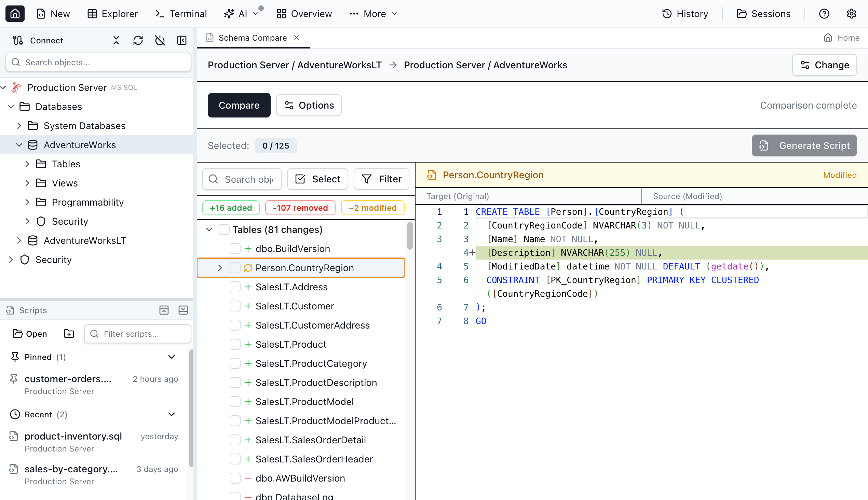Click Generate Script button

pos(804,145)
